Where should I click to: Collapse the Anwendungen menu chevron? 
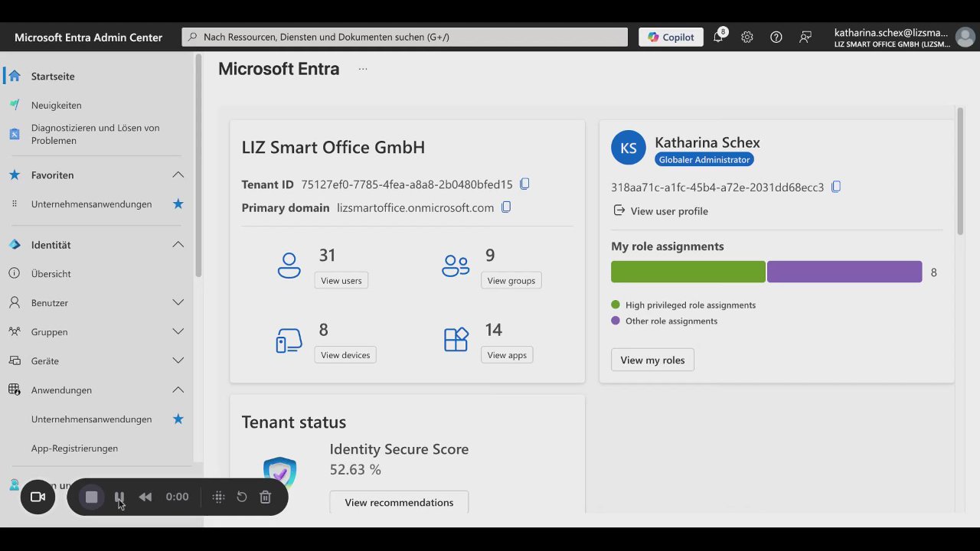178,390
